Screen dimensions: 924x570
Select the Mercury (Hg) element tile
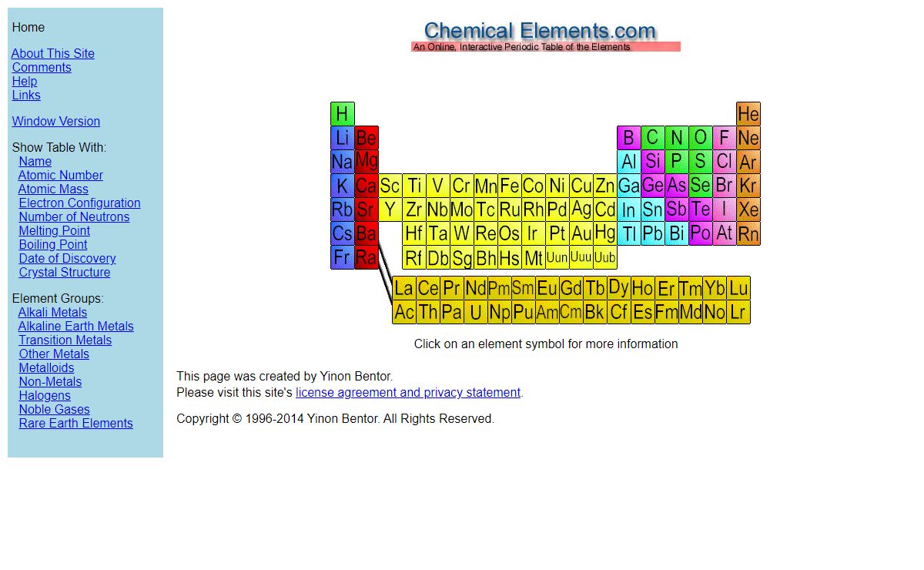point(605,233)
